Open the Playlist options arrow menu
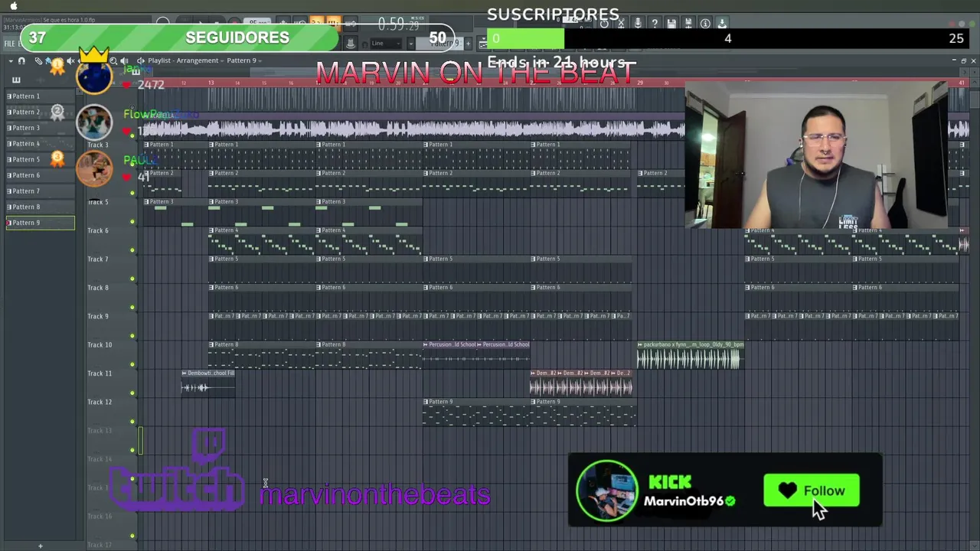Image resolution: width=980 pixels, height=551 pixels. click(x=11, y=60)
